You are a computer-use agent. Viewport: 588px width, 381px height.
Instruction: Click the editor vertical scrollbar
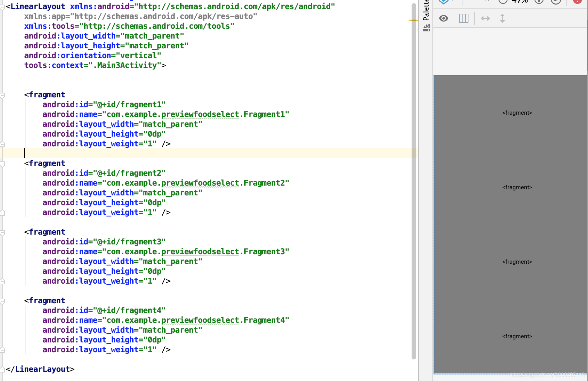414,181
